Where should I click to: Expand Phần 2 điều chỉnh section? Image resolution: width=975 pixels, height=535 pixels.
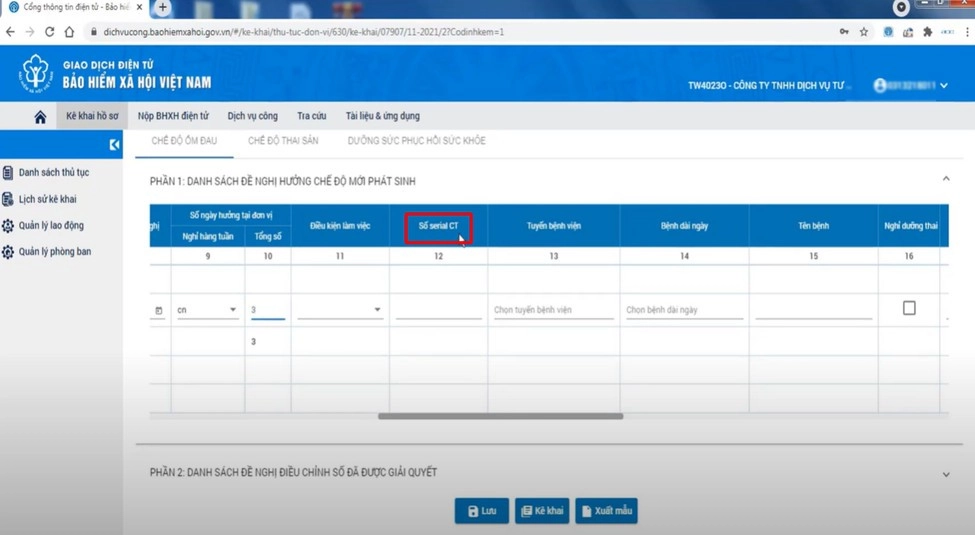coord(945,474)
